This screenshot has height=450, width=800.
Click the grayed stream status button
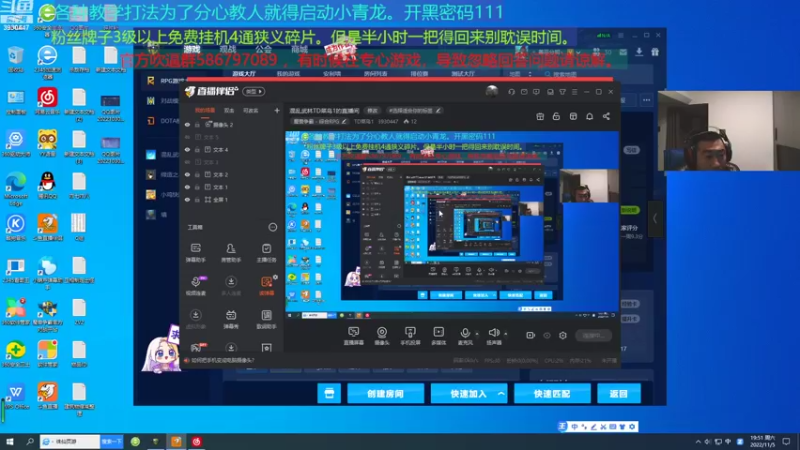(x=593, y=335)
